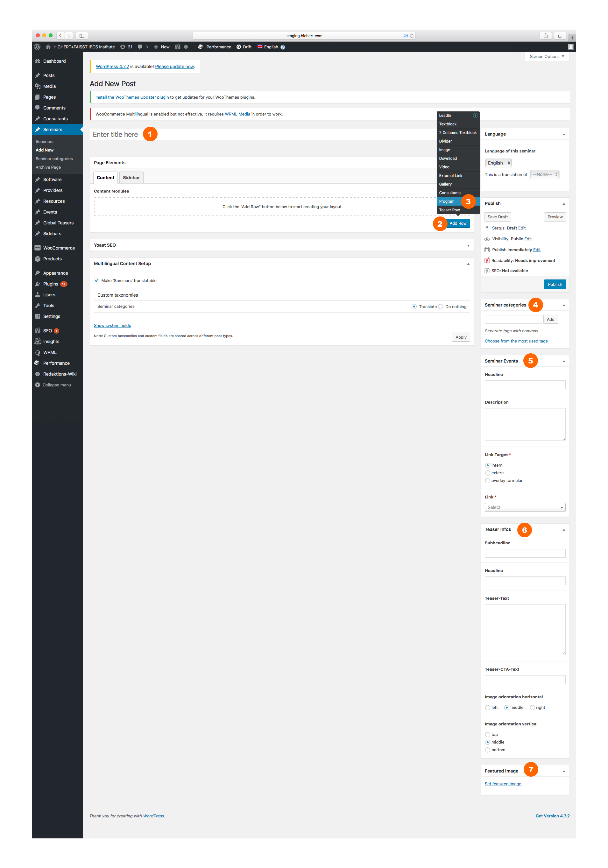The width and height of the screenshot is (608, 868).
Task: Toggle the Safari sidebar button
Action: (82, 36)
